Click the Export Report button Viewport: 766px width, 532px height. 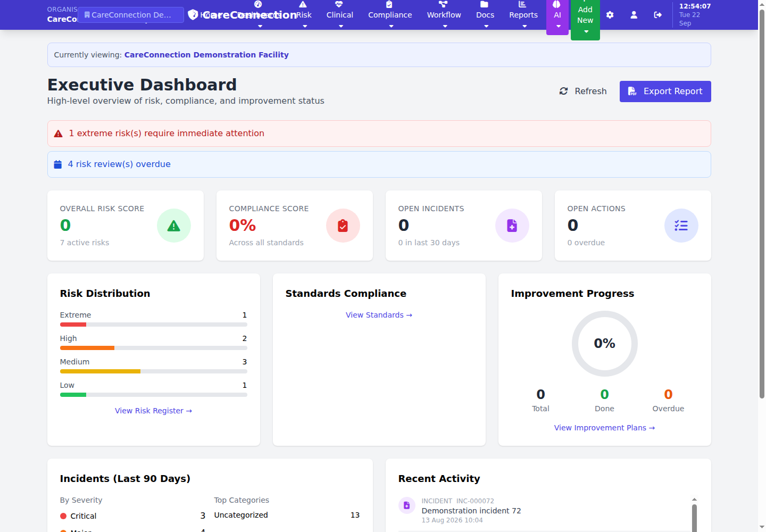click(x=665, y=92)
